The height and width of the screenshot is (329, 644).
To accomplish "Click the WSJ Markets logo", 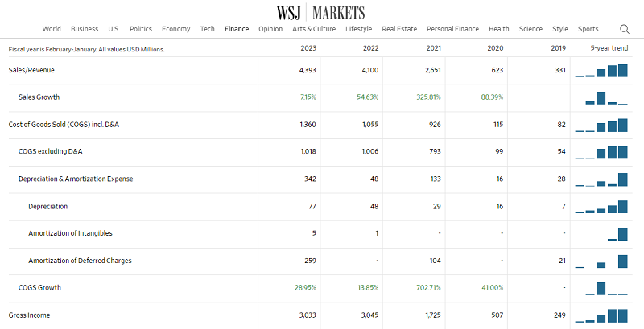I will [320, 11].
